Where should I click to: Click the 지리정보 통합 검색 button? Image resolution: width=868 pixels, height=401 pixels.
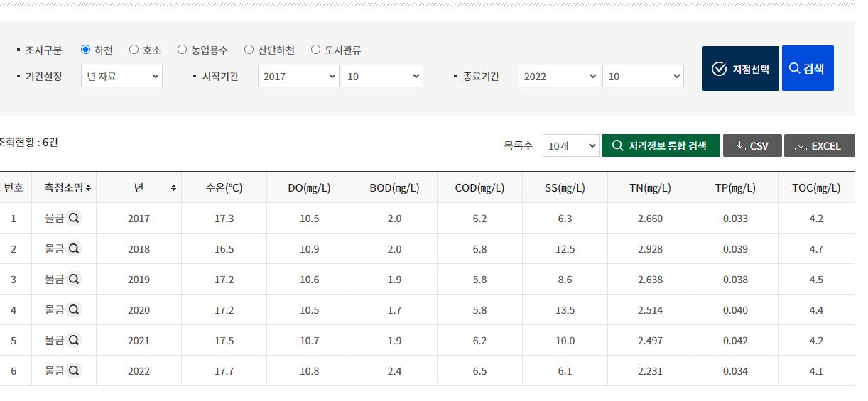[661, 146]
